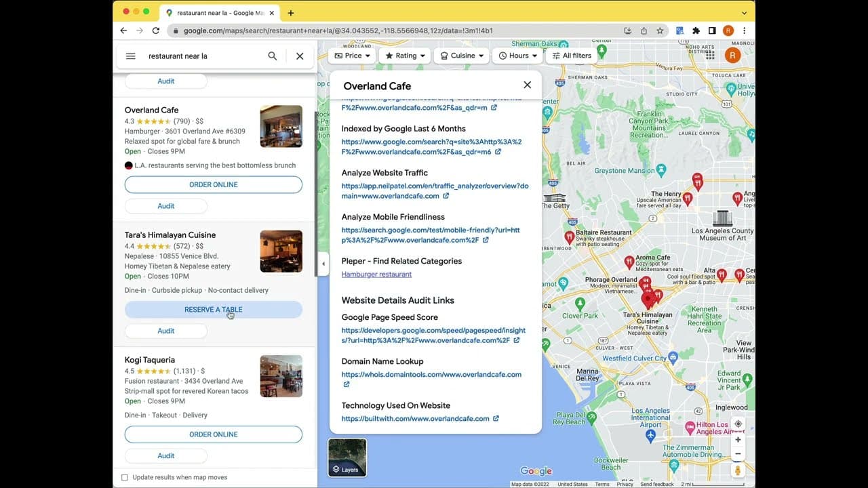
Task: Click Los Angeles County Museum of Art landmark
Action: pyautogui.click(x=723, y=218)
